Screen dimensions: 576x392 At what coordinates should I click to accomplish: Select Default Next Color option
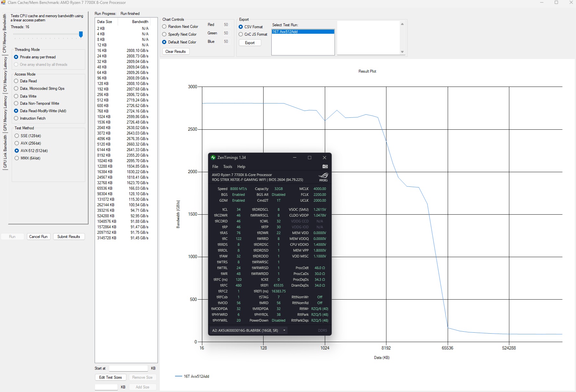point(179,42)
